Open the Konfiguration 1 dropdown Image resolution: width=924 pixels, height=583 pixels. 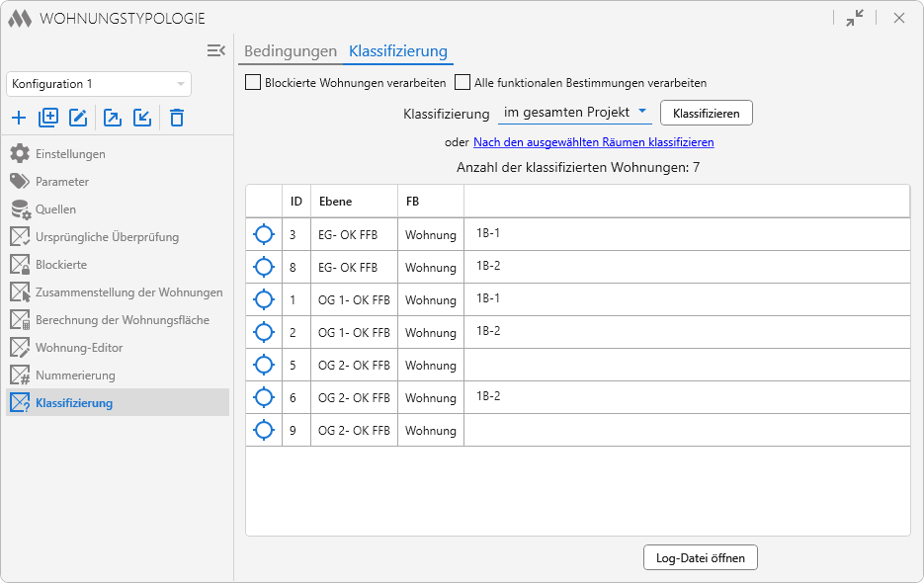(99, 84)
